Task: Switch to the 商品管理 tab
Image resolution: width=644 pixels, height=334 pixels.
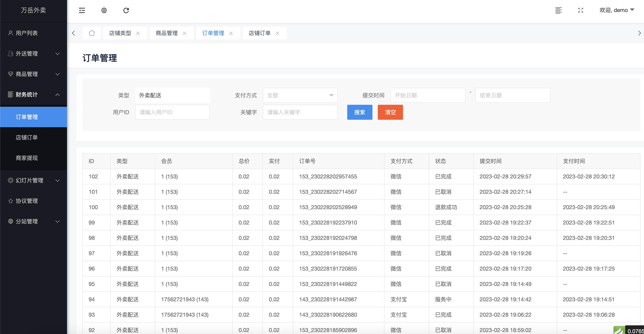Action: point(167,33)
